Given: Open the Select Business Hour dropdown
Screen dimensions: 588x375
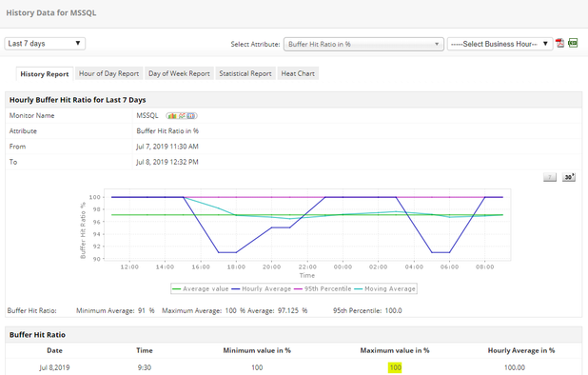Looking at the screenshot, I should (500, 44).
